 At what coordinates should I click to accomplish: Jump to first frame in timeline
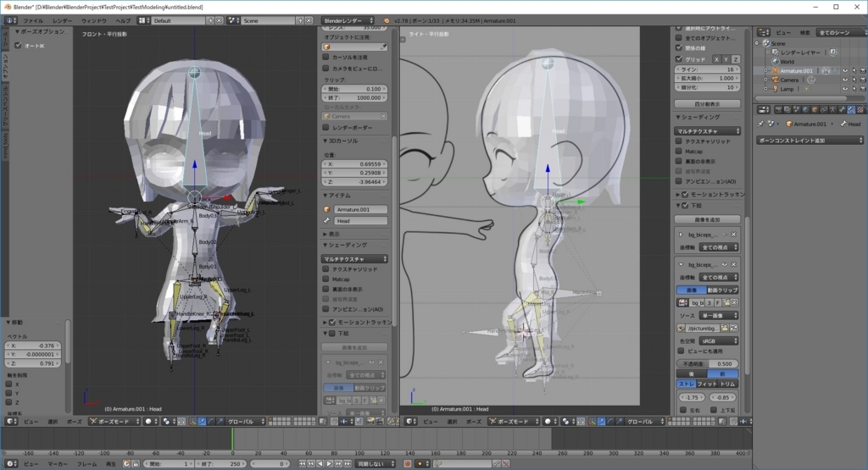pos(303,463)
